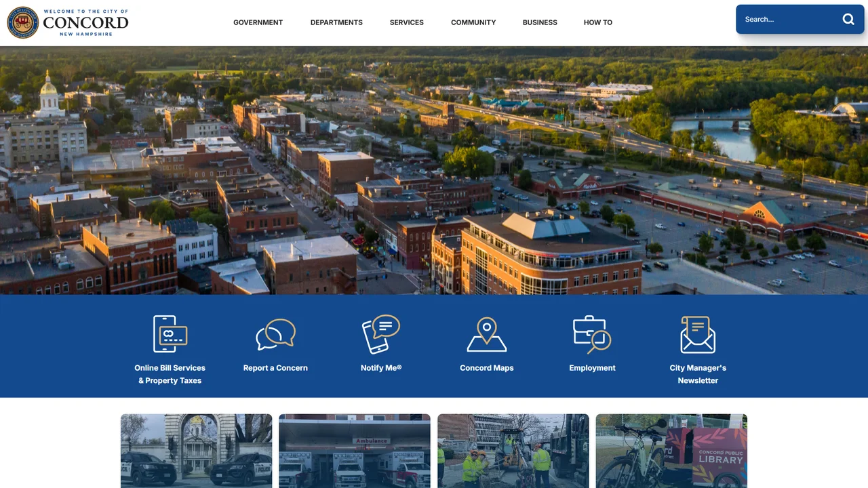Go to the Notify Me® text link

[381, 368]
